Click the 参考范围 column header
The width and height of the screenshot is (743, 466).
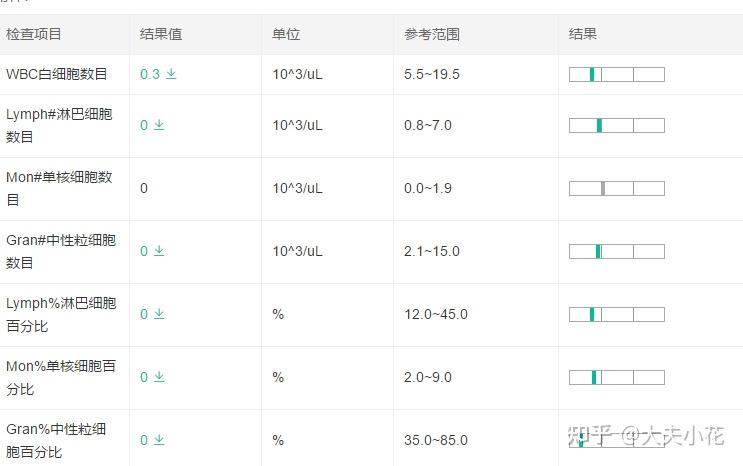click(432, 34)
